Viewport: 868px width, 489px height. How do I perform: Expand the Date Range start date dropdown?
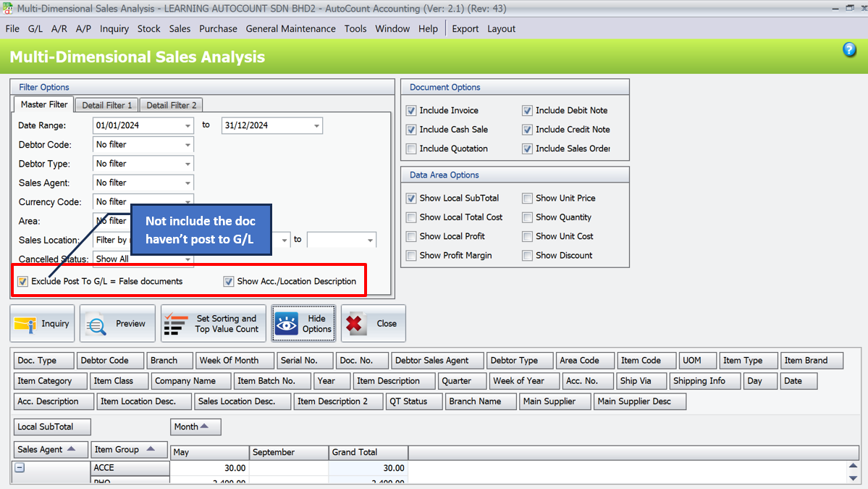coord(188,125)
